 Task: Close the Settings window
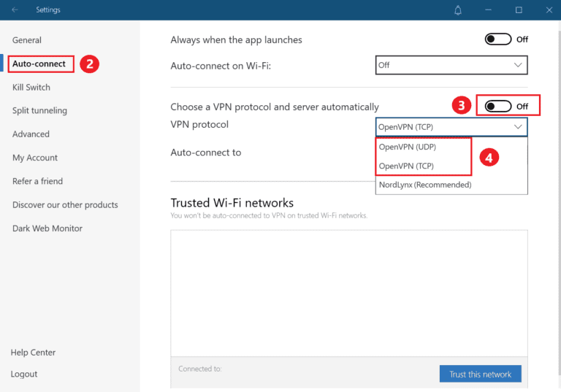point(547,10)
